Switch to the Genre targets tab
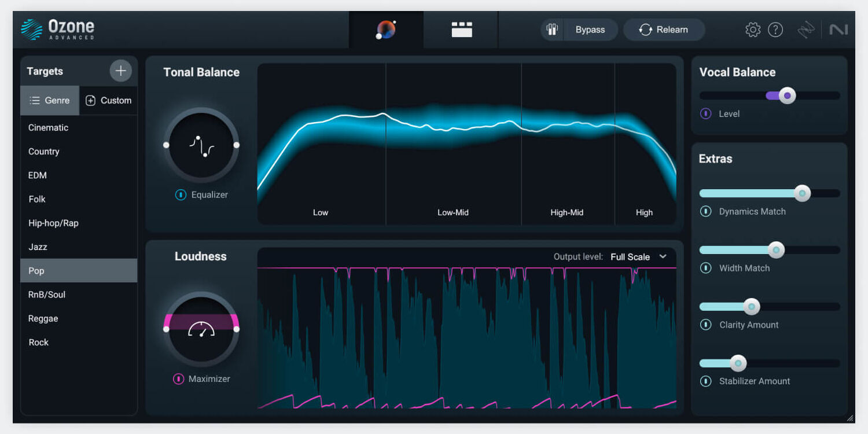Image resolution: width=868 pixels, height=434 pixels. [50, 101]
